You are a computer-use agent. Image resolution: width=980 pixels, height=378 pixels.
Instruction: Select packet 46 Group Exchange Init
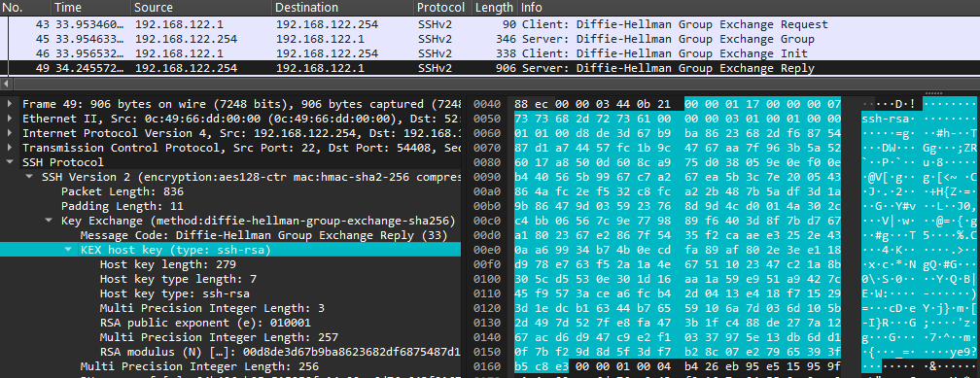[490, 53]
